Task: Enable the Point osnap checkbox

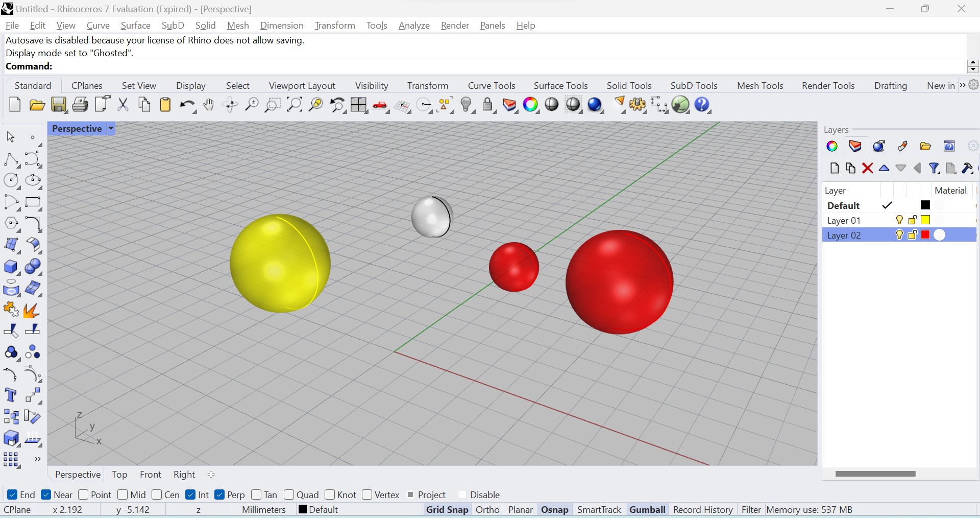Action: [x=83, y=495]
